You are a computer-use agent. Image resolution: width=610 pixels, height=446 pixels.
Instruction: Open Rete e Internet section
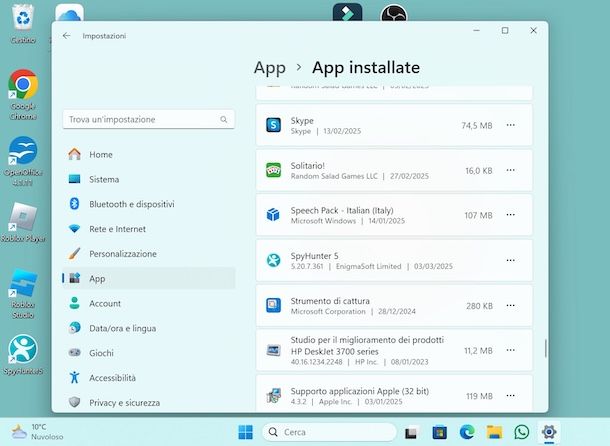149,229
